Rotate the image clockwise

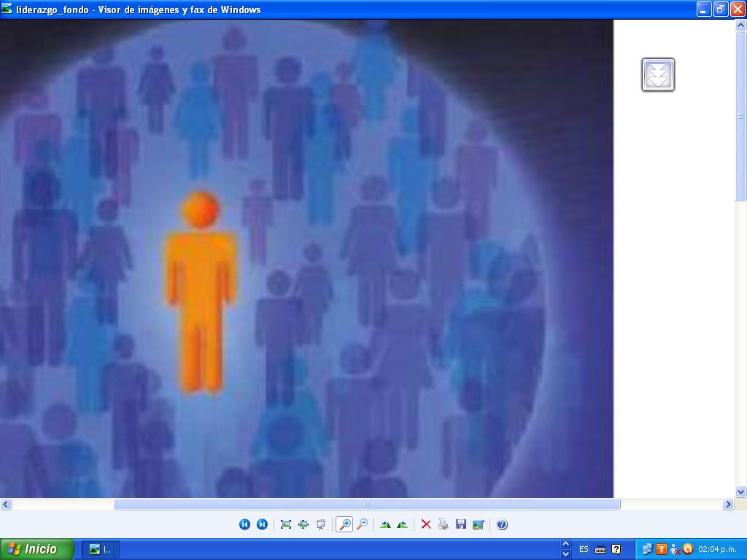[x=385, y=524]
